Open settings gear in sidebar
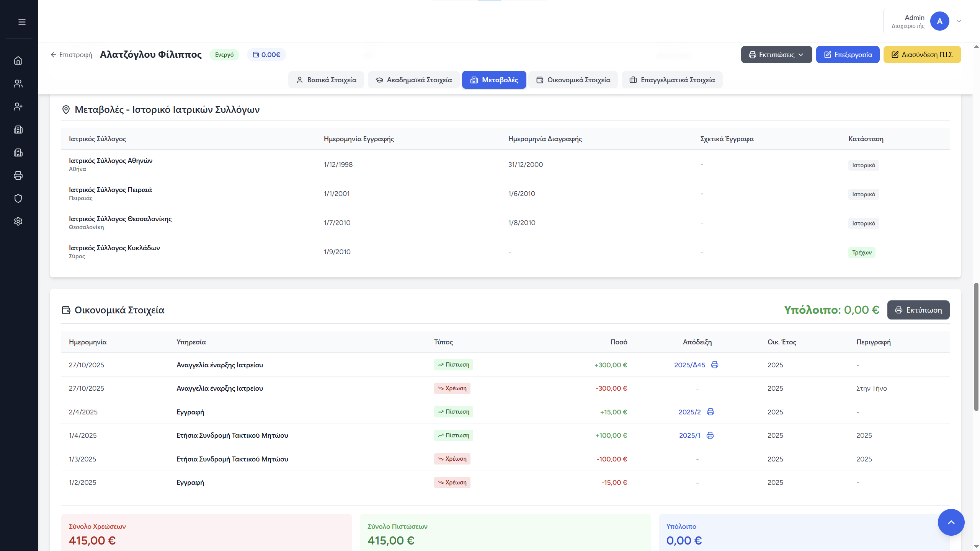 18,221
